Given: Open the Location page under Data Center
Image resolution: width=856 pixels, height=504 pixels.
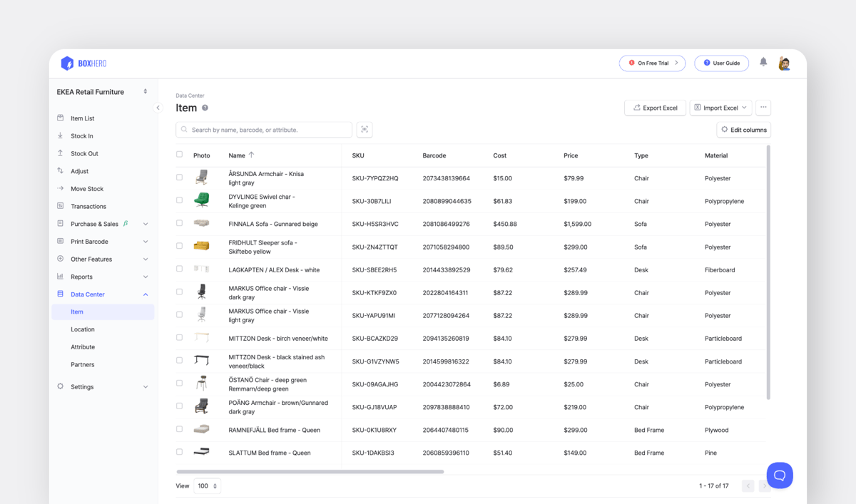Looking at the screenshot, I should click(x=83, y=329).
